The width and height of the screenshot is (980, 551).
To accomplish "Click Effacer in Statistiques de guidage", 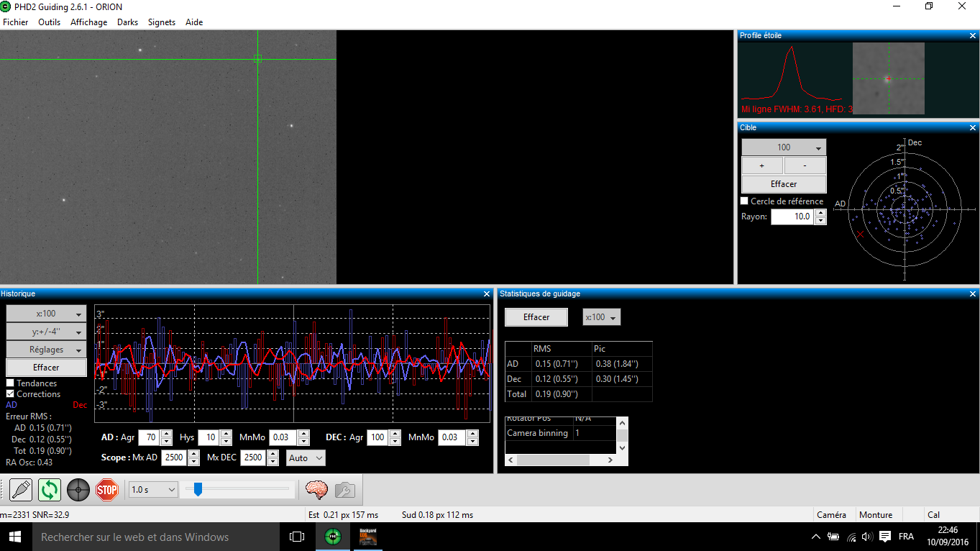I will [x=536, y=317].
